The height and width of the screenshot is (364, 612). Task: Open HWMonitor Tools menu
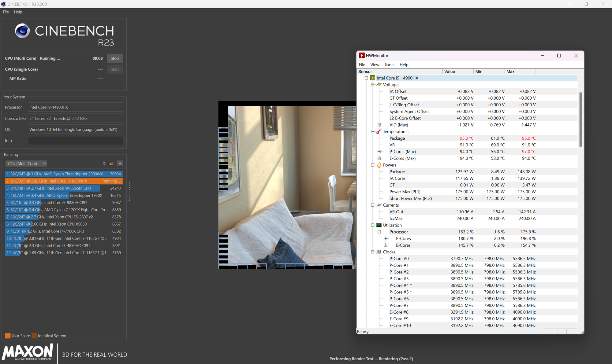pos(389,64)
